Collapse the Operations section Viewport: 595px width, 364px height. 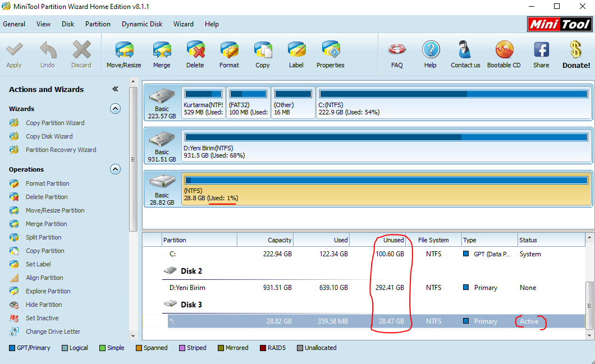[x=116, y=169]
